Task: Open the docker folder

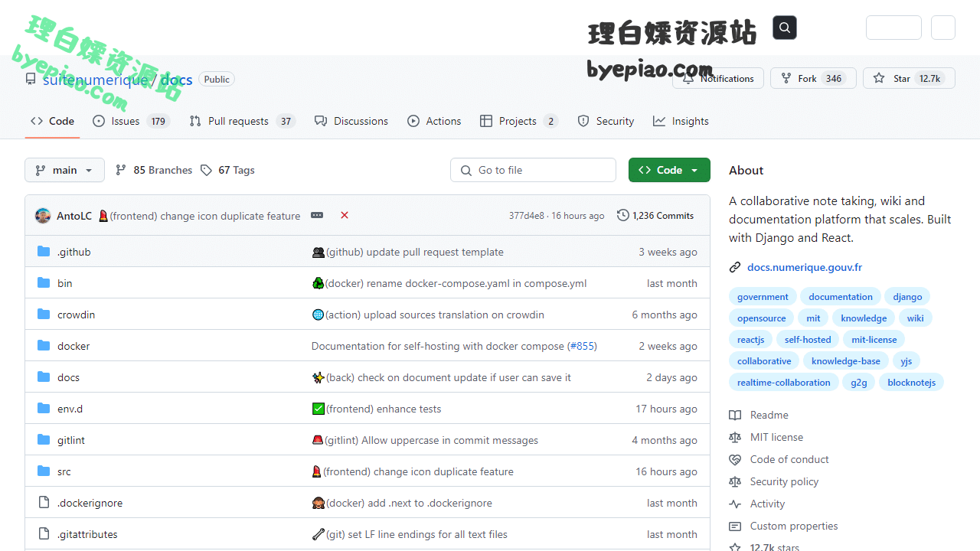Action: [x=73, y=346]
